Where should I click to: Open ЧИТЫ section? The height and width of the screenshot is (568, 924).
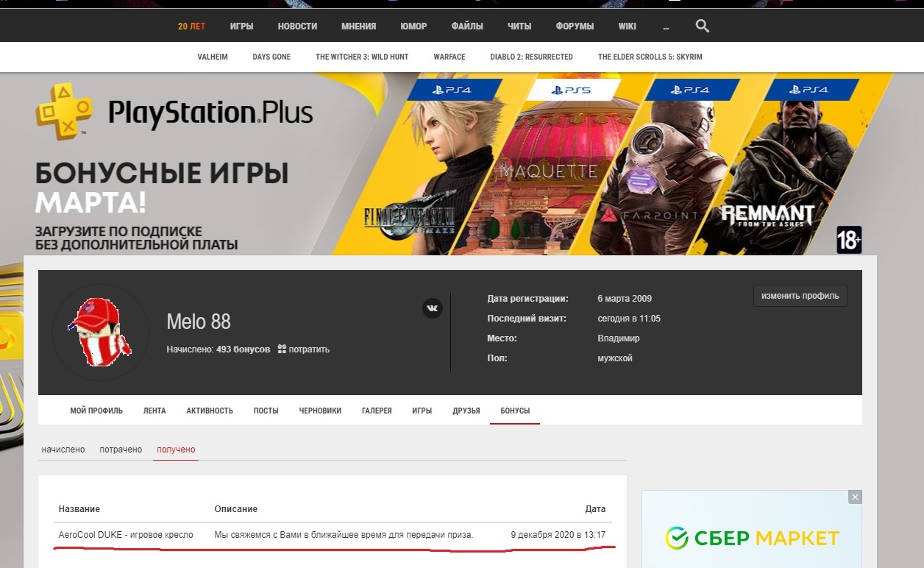coord(519,26)
